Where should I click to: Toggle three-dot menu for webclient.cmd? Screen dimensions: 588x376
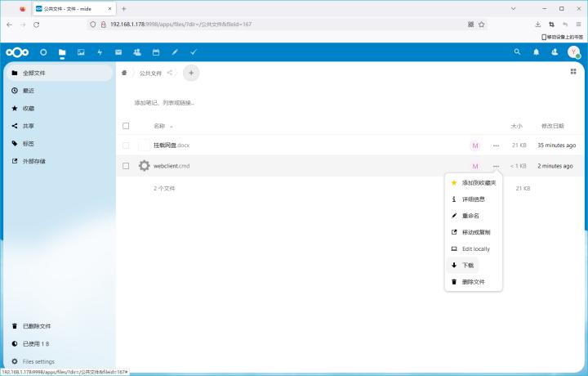(497, 166)
